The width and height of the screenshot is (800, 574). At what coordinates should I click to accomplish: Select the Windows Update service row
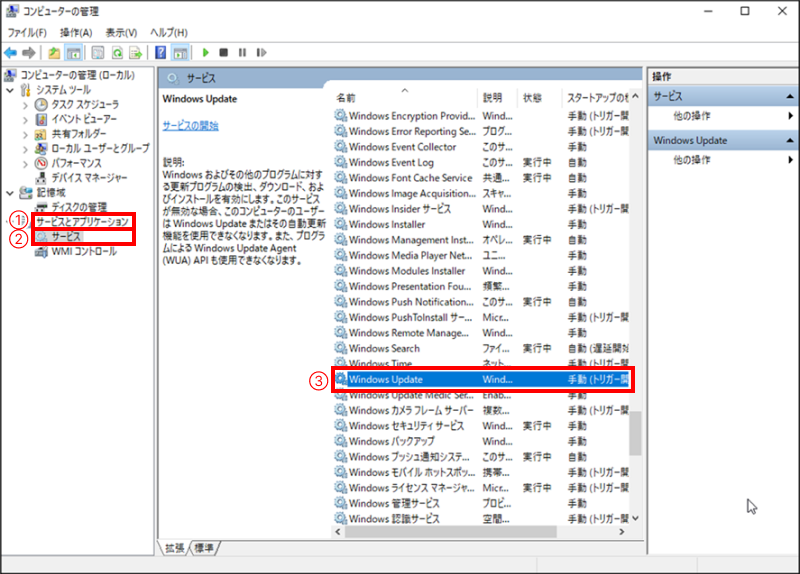482,380
